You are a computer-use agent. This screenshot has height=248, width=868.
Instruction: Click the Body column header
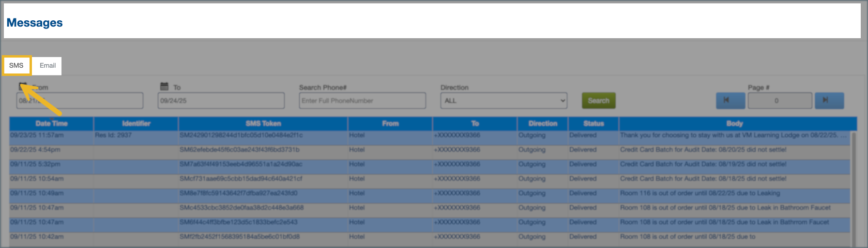[x=734, y=124]
